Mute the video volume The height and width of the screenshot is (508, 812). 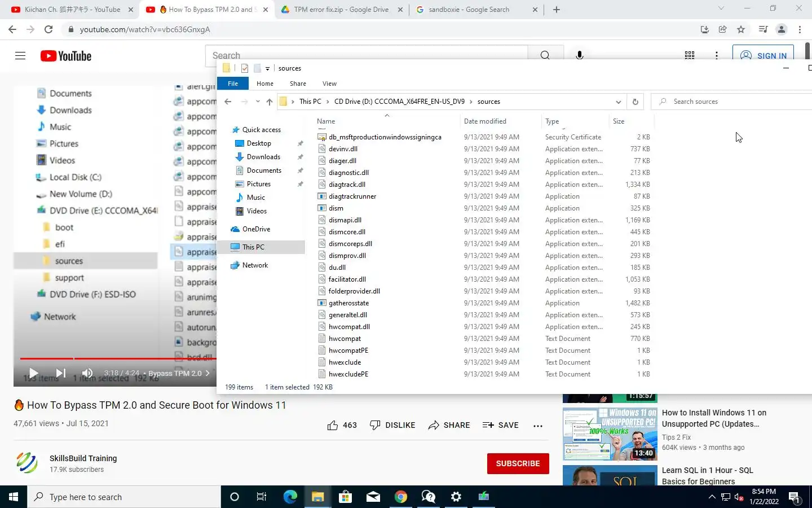coord(87,373)
